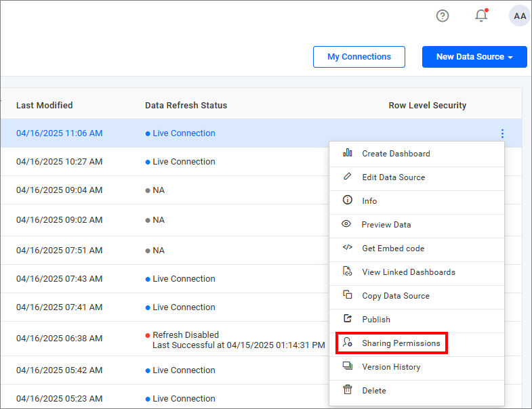532x409 pixels.
Task: Choose Copy Data Source from menu
Action: [x=395, y=296]
